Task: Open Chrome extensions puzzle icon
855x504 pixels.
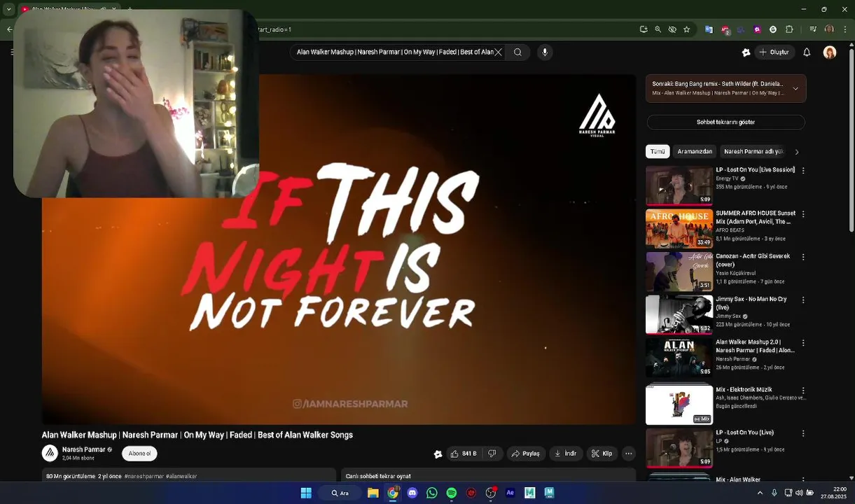Action: pos(790,29)
